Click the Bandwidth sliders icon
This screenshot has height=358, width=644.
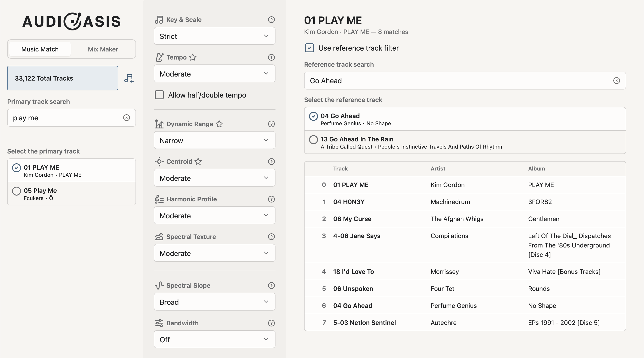[159, 323]
